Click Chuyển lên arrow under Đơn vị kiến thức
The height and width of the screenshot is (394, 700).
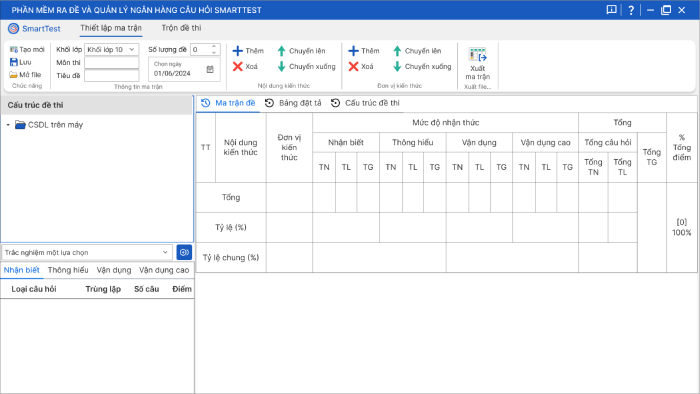point(397,51)
